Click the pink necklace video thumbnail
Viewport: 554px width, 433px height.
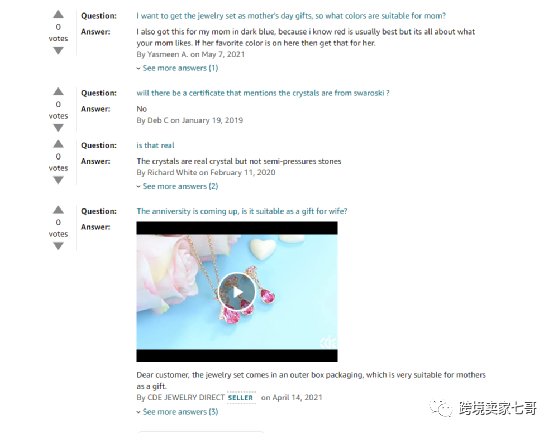237,292
